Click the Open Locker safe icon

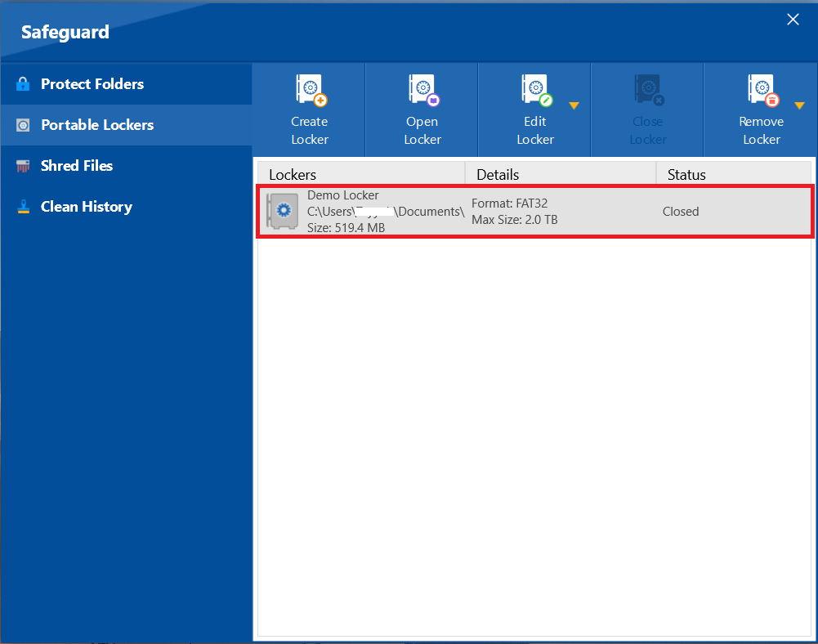pos(424,90)
